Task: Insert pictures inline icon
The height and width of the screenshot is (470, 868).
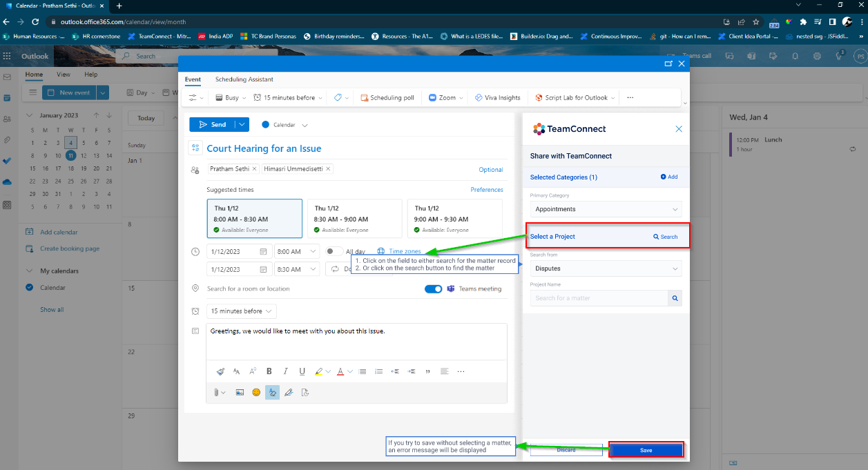Action: pos(240,392)
